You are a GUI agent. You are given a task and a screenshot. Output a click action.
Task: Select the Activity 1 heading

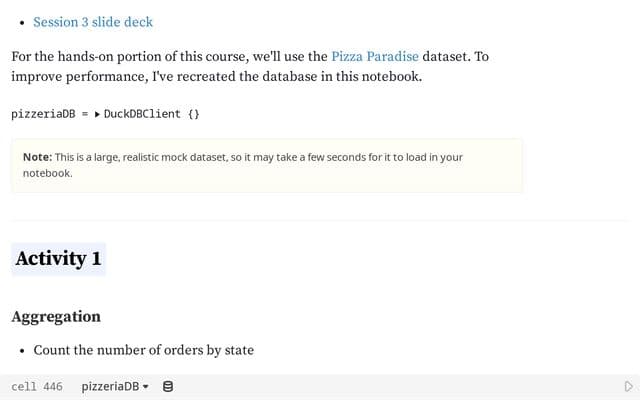[58, 259]
